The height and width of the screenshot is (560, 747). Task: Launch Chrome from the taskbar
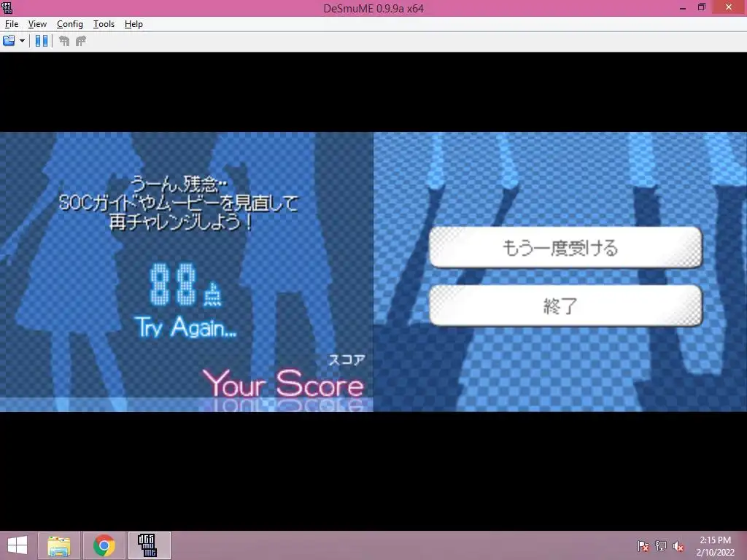pyautogui.click(x=104, y=545)
